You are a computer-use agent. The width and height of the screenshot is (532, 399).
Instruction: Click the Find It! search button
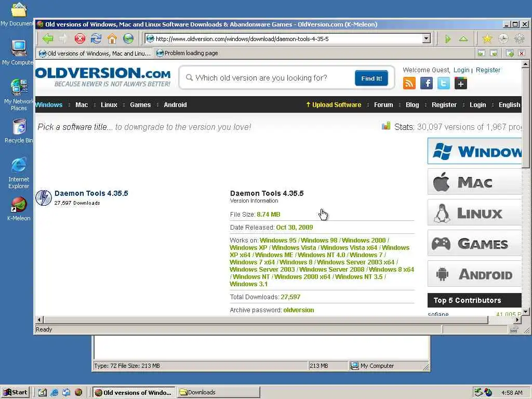pos(371,78)
